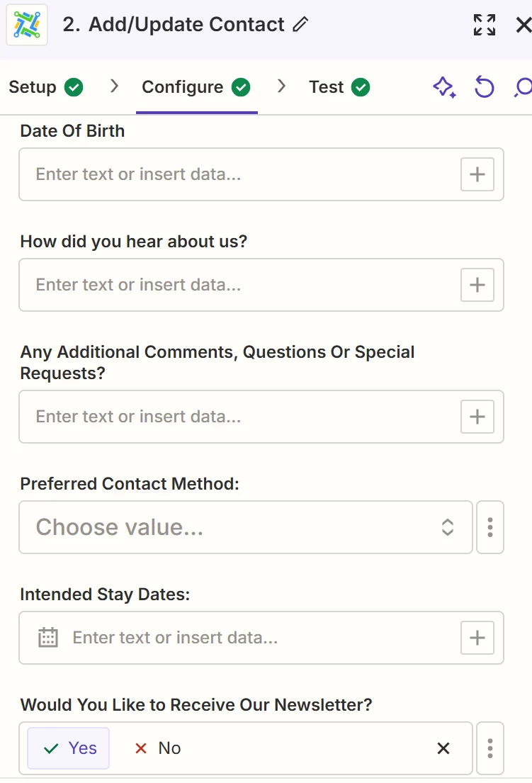Open the calendar icon in Intended Stay Dates

coord(47,638)
